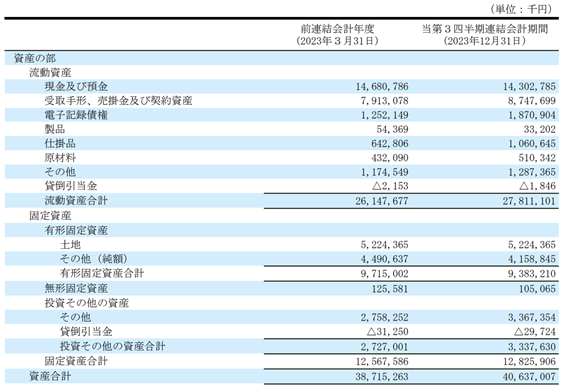Click the （単位：千円） unit note
Viewport: 565px width, 386px height.
(x=521, y=9)
